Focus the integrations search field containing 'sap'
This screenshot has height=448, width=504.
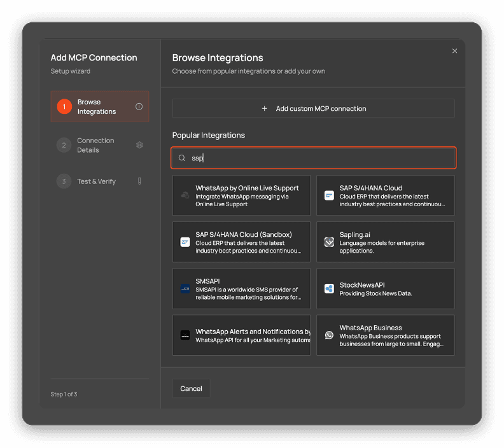coord(313,158)
